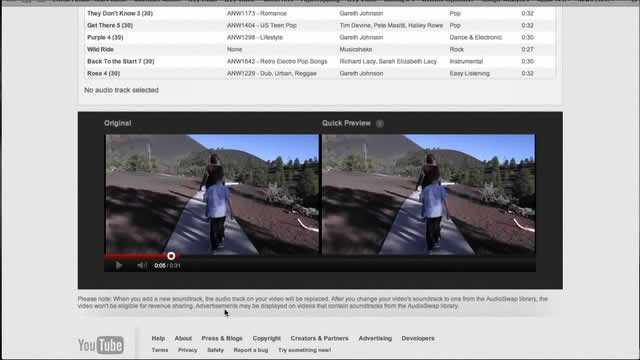The height and width of the screenshot is (360, 640).
Task: Select track Back To the Start 7 (30)
Action: tap(120, 61)
